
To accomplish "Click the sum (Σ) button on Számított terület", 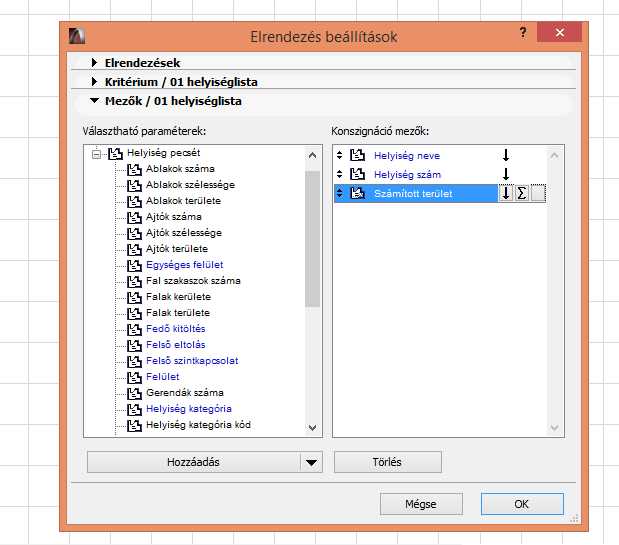I will tap(522, 193).
